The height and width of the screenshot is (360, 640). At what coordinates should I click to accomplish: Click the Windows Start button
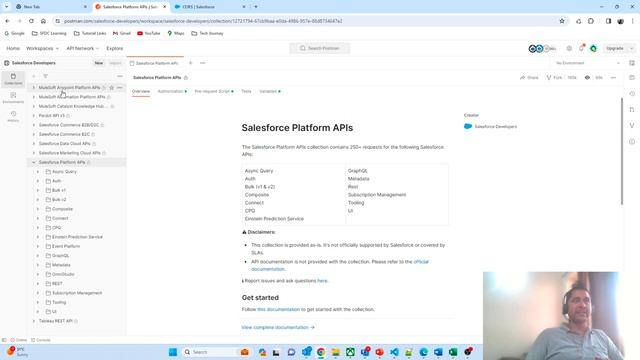tap(173, 352)
